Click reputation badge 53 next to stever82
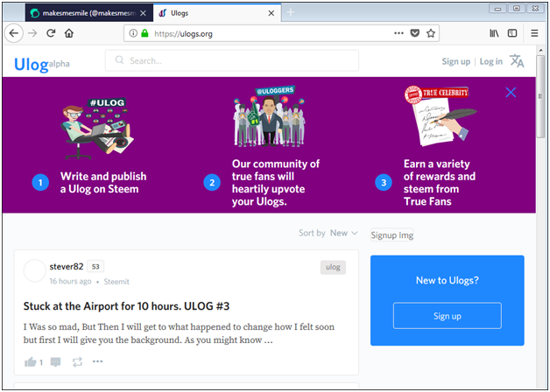Image resolution: width=550 pixels, height=392 pixels. 95,267
